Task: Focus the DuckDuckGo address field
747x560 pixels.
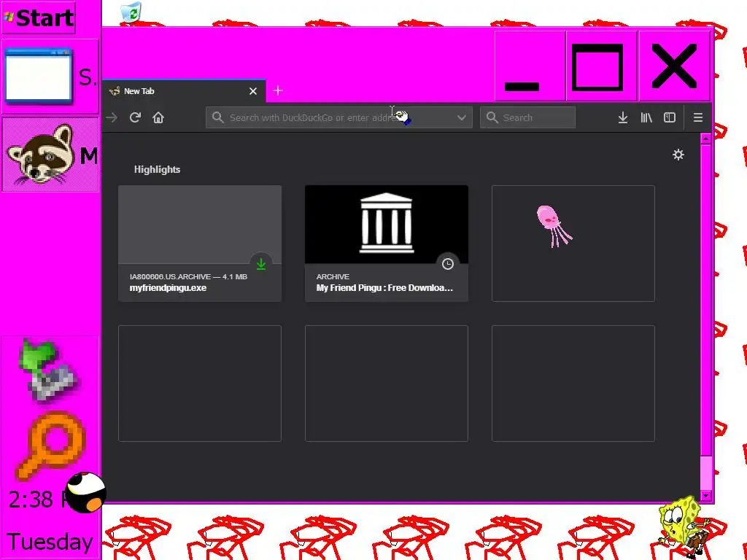Action: pyautogui.click(x=338, y=117)
